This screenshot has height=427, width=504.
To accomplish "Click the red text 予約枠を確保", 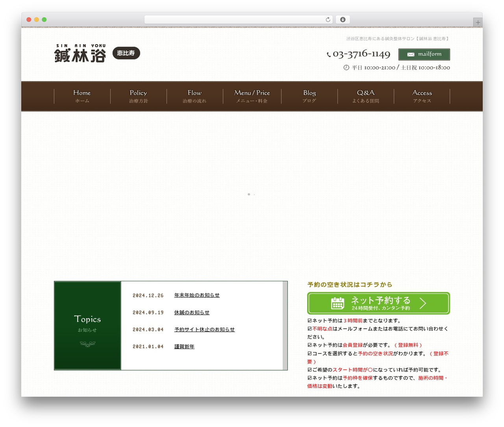I will (358, 378).
